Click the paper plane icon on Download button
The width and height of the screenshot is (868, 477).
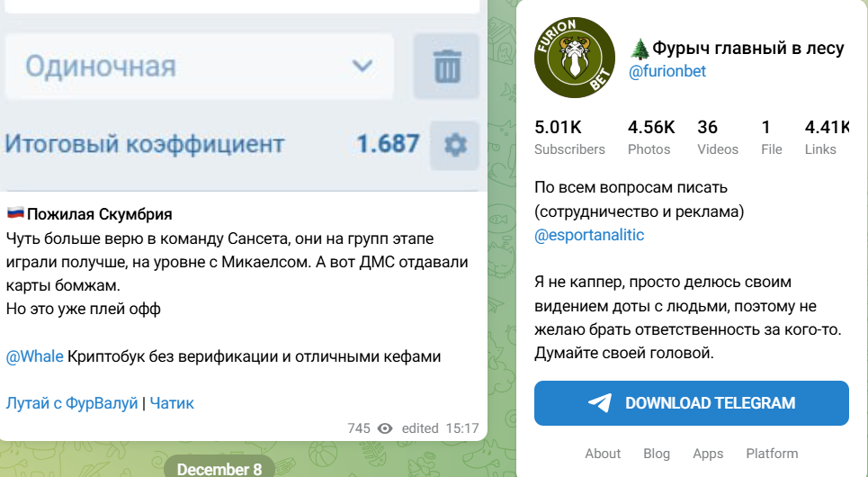pos(600,403)
